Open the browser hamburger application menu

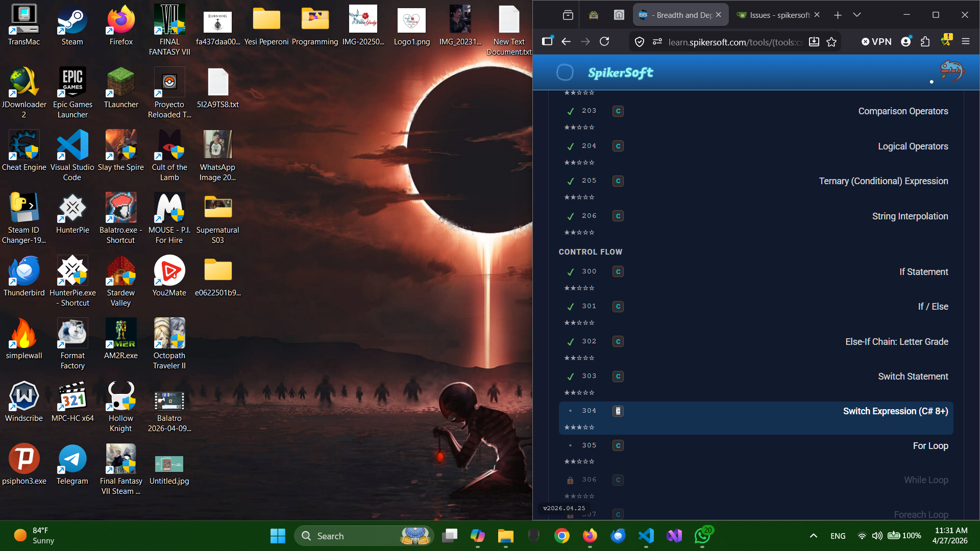pos(966,42)
